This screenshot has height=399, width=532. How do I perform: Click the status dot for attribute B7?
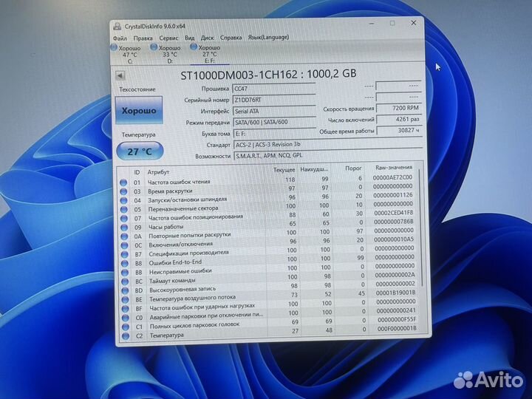[x=125, y=254]
